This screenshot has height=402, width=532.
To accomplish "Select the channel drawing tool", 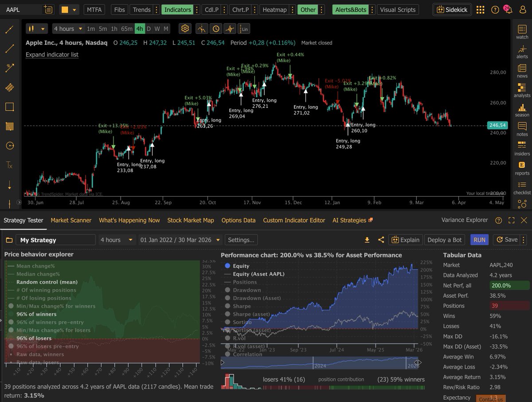I will tap(9, 87).
